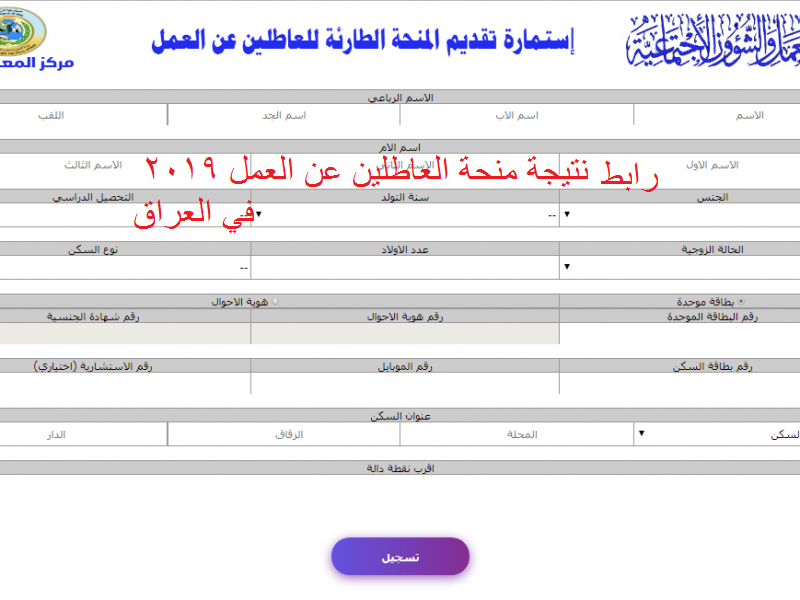Image resolution: width=800 pixels, height=600 pixels.
Task: Click the round emblem logo top left
Action: 22,31
